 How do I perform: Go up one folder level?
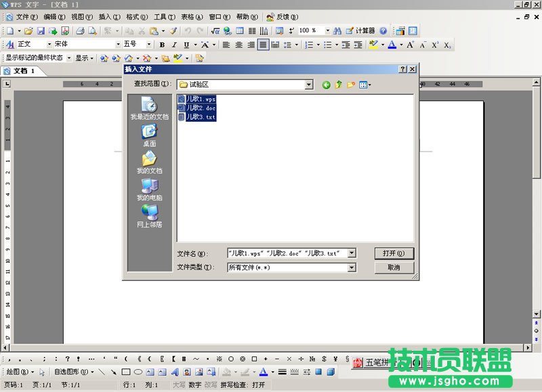click(x=339, y=85)
